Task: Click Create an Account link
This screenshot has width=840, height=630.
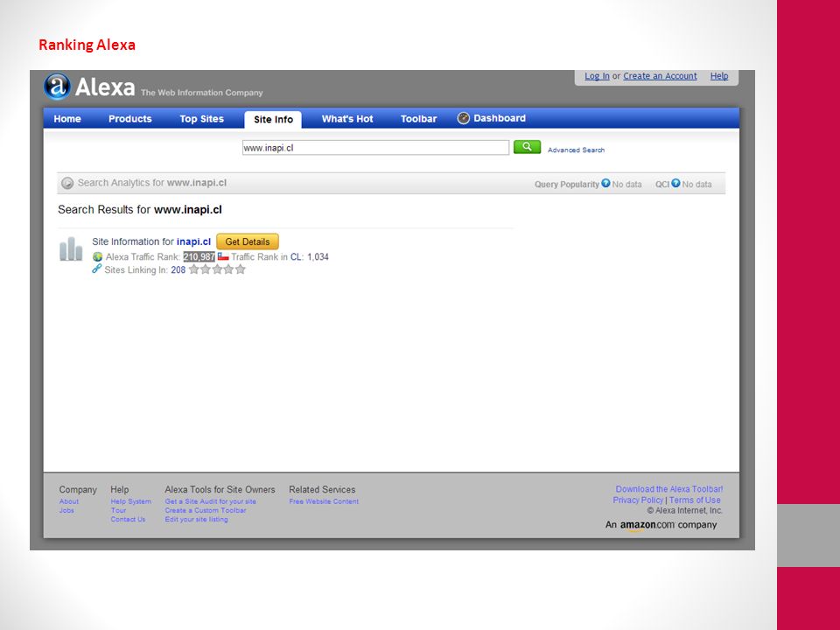Action: (660, 76)
